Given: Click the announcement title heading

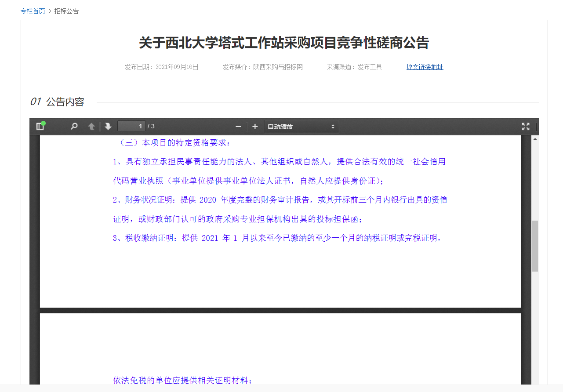Looking at the screenshot, I should (284, 43).
